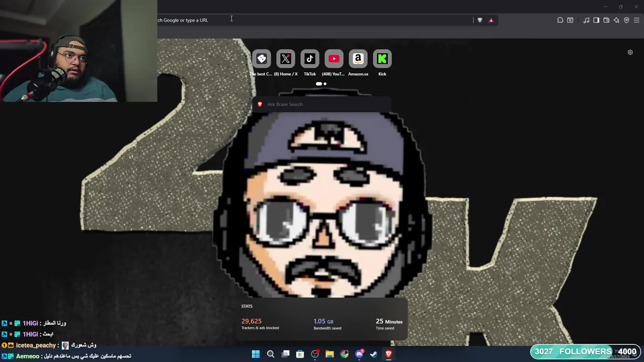Click the Brave browser taskbar icon
Screen dimensions: 644x362
click(x=388, y=354)
